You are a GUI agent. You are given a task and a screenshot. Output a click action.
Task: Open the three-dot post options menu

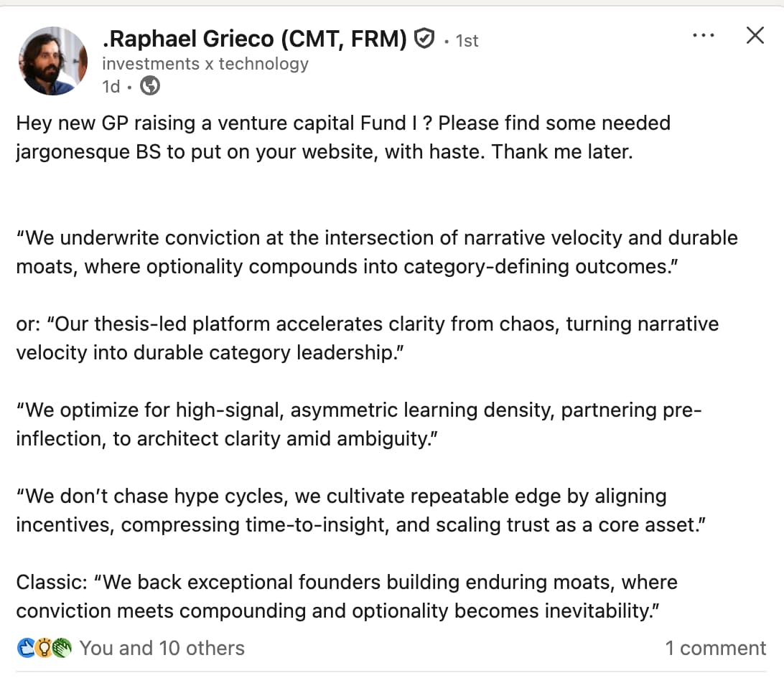tap(703, 35)
